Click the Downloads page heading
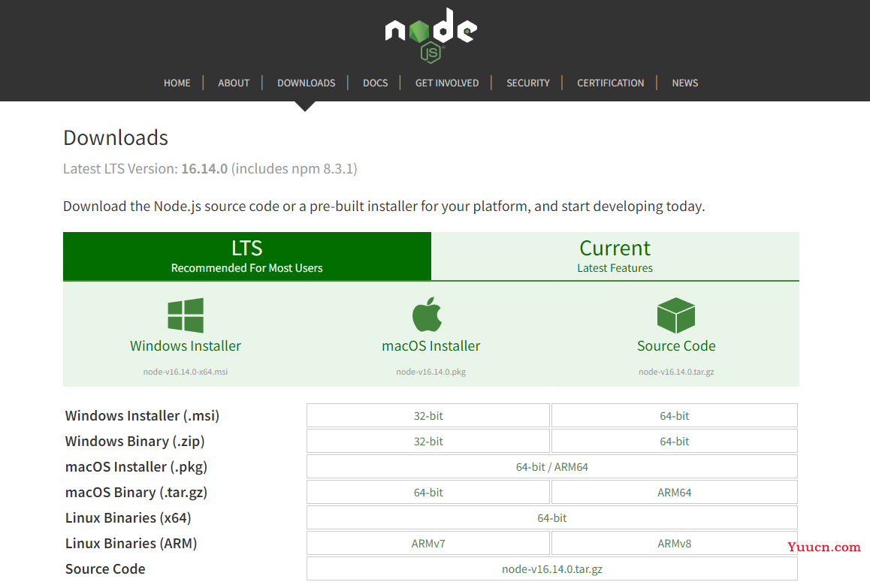Screen dimensions: 870x588 pyautogui.click(x=116, y=137)
